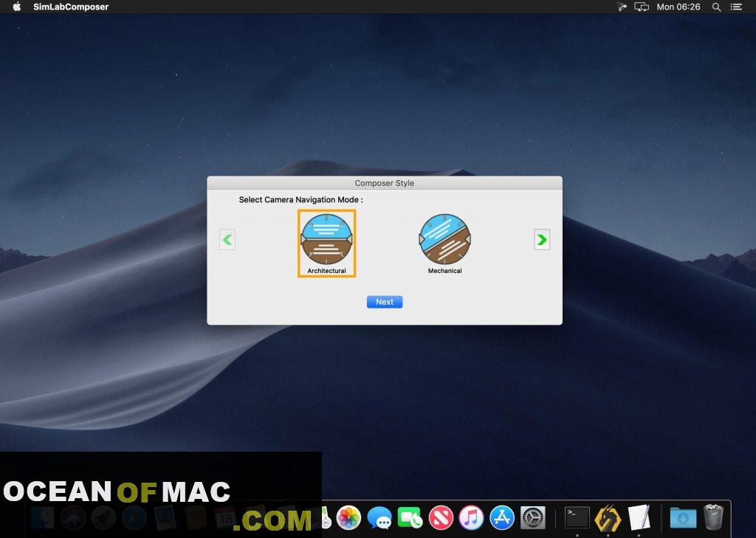
Task: Click the screen mirroring displays icon
Action: 642,7
